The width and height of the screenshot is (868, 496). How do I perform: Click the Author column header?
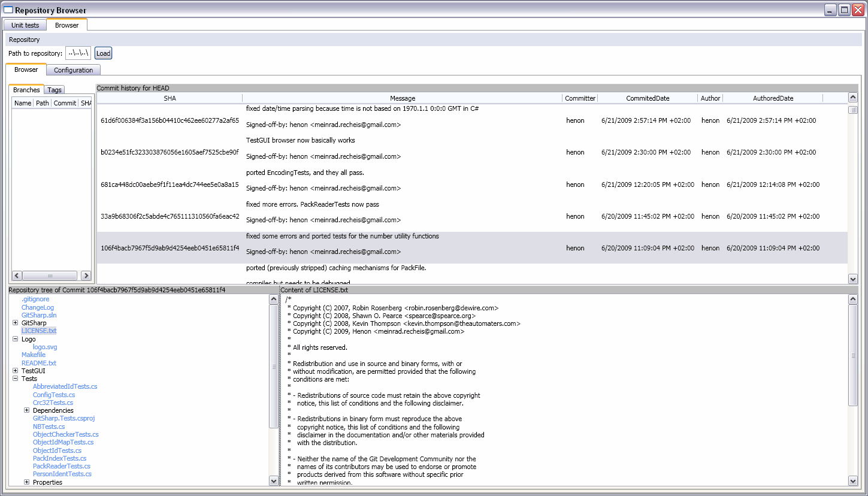[710, 98]
